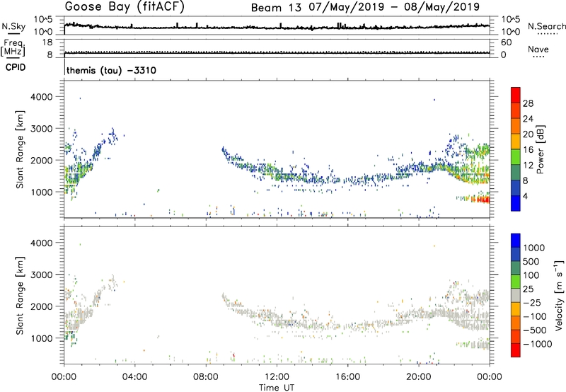Screen dimensions: 566x392
Task: Click the '-25' tick on Velocity colorbar
Action: tap(531, 303)
